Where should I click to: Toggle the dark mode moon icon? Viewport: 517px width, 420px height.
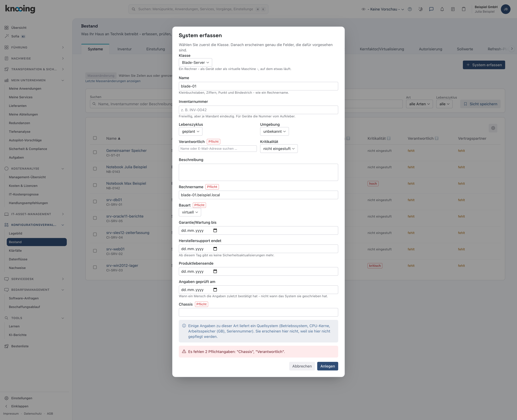420,9
